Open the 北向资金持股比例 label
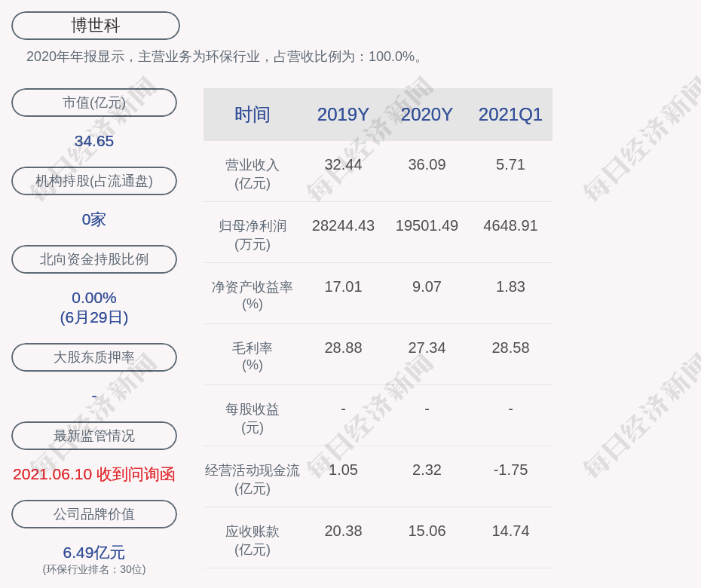 pyautogui.click(x=94, y=259)
